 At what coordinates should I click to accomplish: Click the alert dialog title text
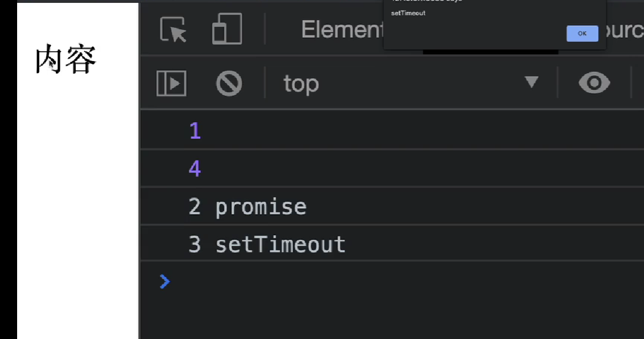(427, 1)
